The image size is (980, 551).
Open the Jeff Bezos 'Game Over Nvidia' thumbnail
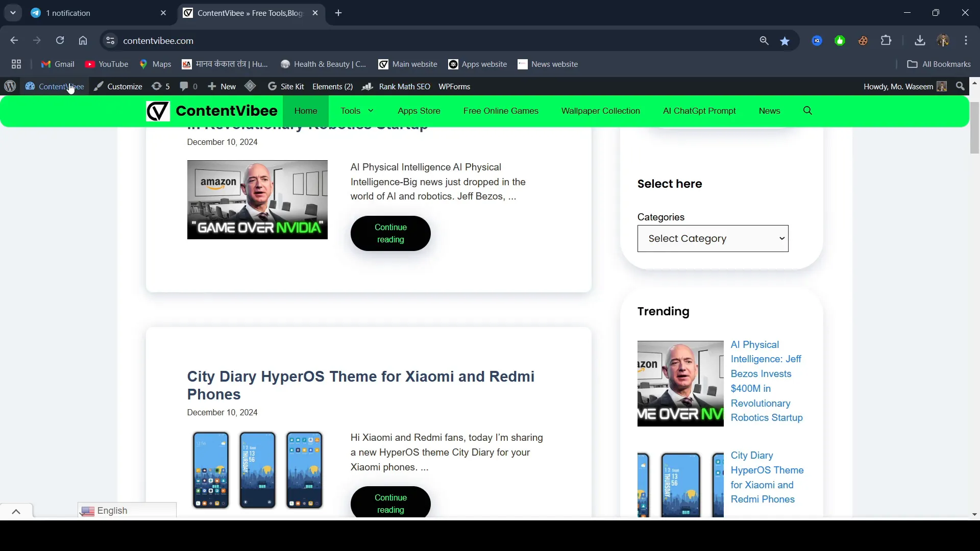tap(257, 199)
